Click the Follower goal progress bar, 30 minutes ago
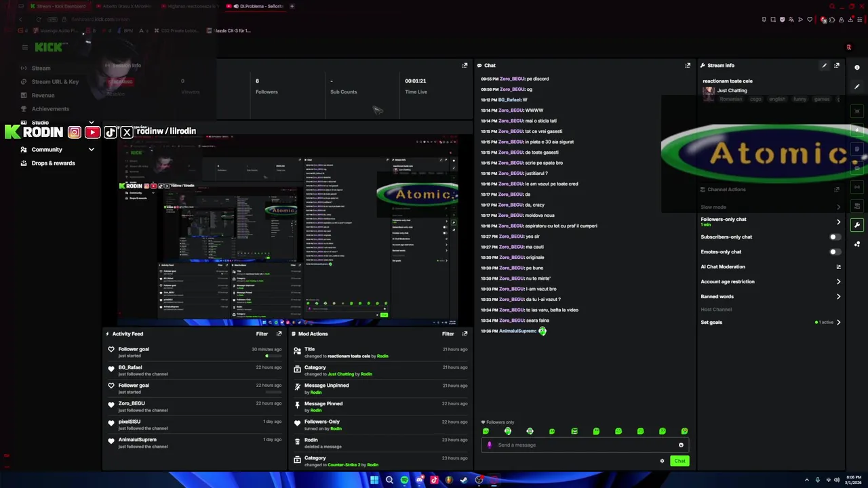Viewport: 868px width, 488px height. (x=273, y=356)
